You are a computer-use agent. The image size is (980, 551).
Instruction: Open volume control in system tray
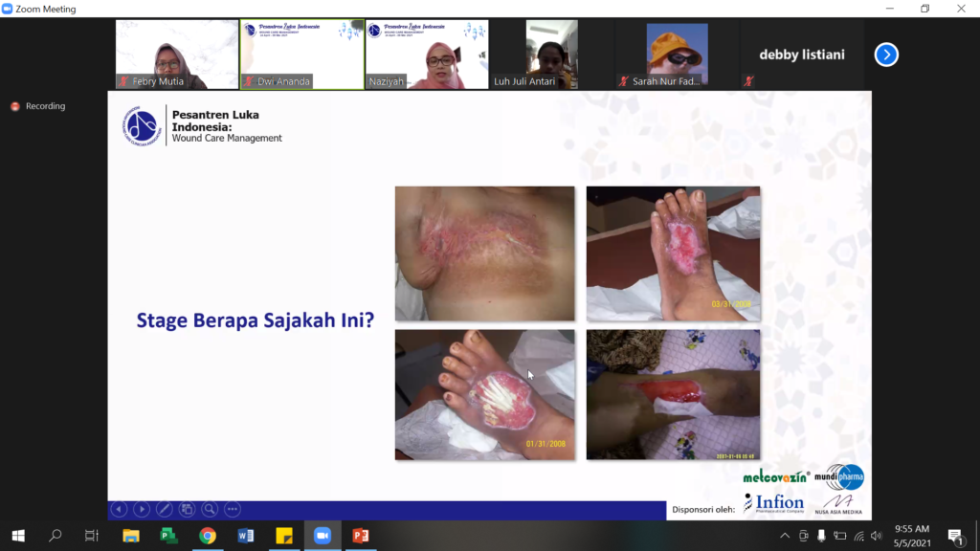pos(877,536)
